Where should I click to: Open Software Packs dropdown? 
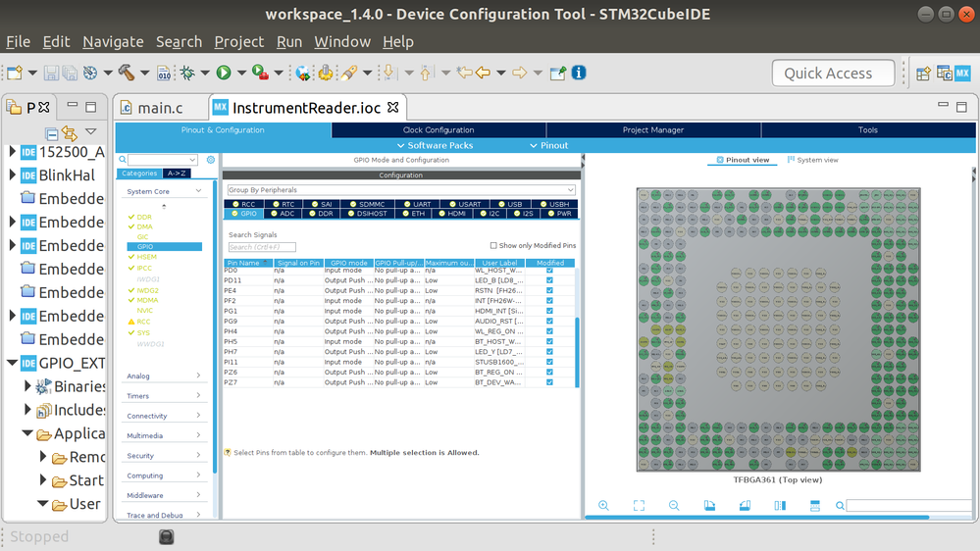[435, 145]
